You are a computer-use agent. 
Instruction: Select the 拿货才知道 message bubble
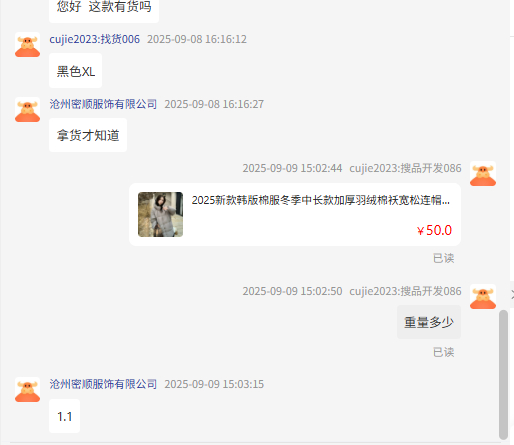88,135
